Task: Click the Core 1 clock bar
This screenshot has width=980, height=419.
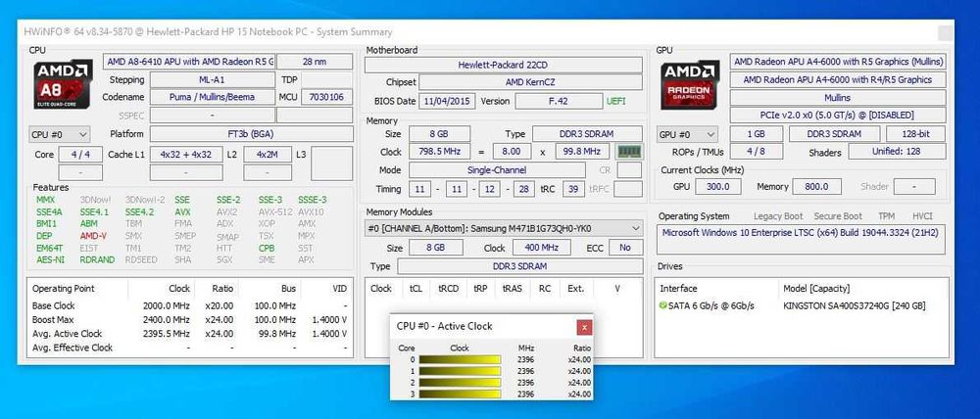Action: (x=460, y=371)
